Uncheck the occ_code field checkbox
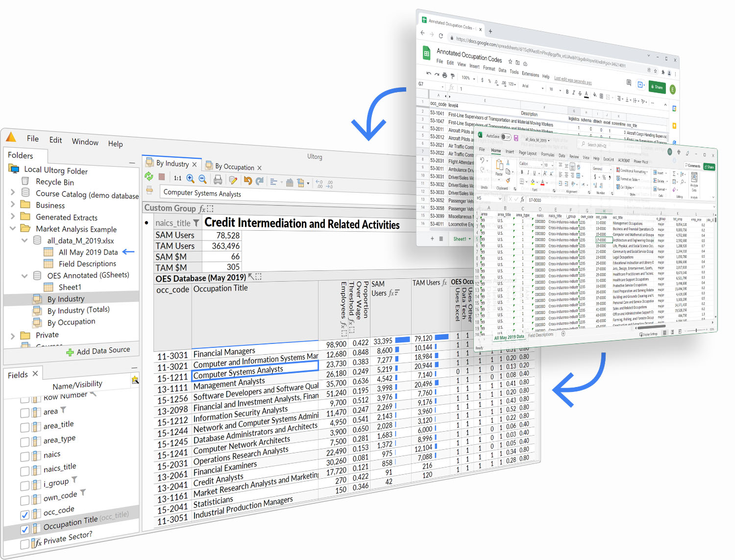Viewport: 735px width, 560px height. pyautogui.click(x=25, y=514)
